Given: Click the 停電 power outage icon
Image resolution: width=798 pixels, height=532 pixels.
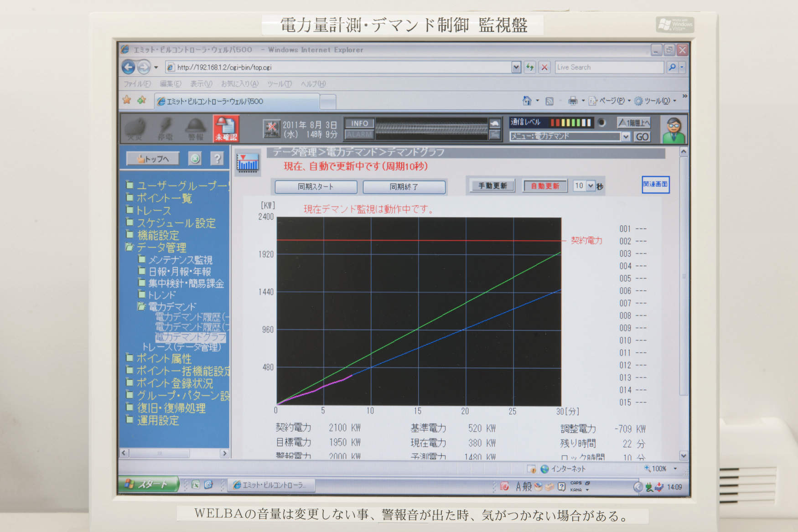Looking at the screenshot, I should (x=165, y=128).
